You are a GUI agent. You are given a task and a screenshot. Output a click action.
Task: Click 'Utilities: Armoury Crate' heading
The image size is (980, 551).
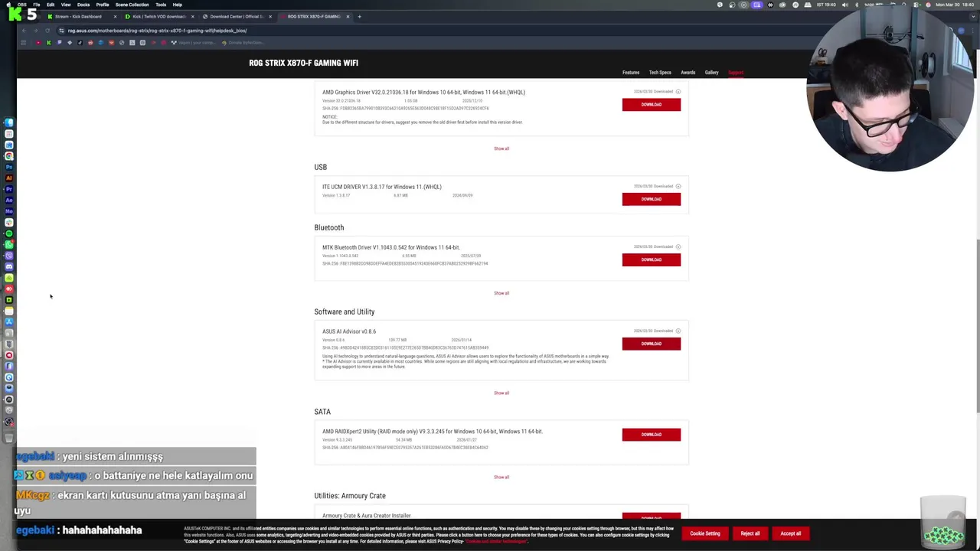click(x=350, y=496)
